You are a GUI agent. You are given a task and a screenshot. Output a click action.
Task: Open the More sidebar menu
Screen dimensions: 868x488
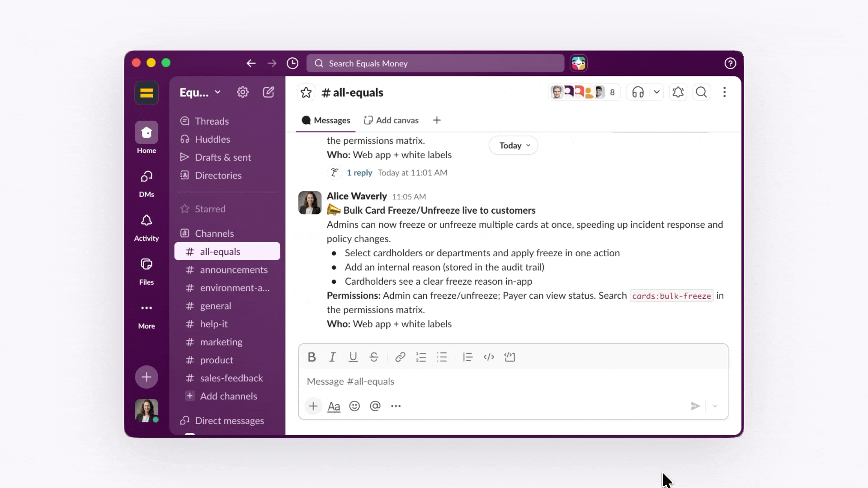[146, 315]
